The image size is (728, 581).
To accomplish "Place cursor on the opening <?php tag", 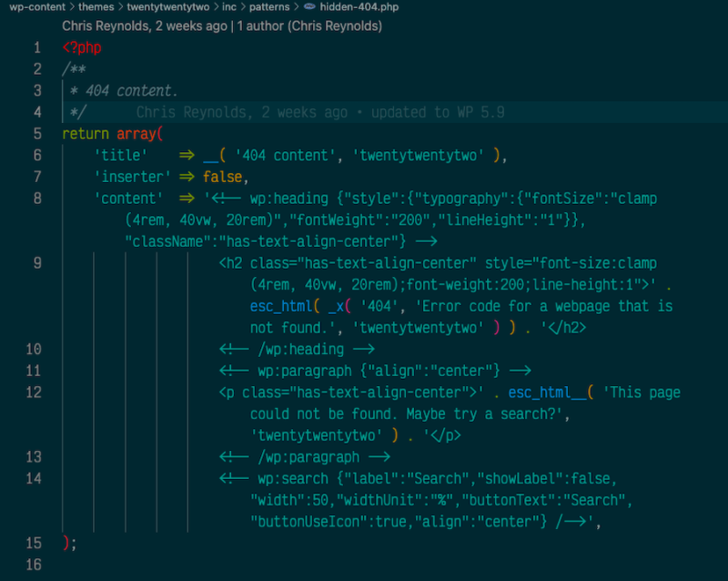I will [82, 47].
